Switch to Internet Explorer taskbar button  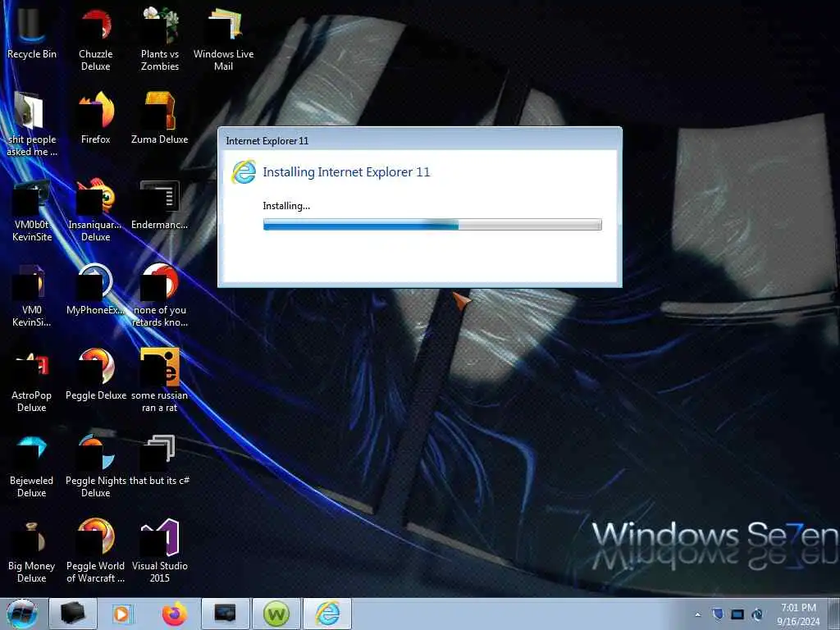tap(327, 614)
